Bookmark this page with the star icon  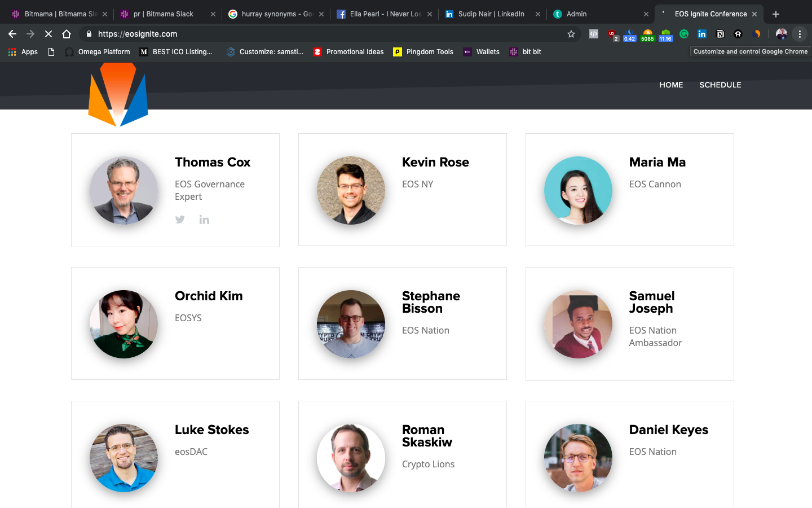point(571,34)
